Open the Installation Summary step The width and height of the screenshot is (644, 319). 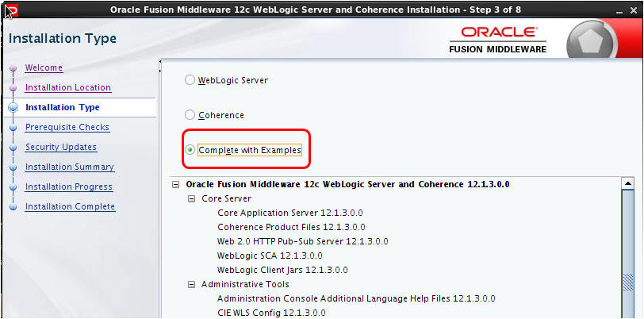click(x=70, y=167)
